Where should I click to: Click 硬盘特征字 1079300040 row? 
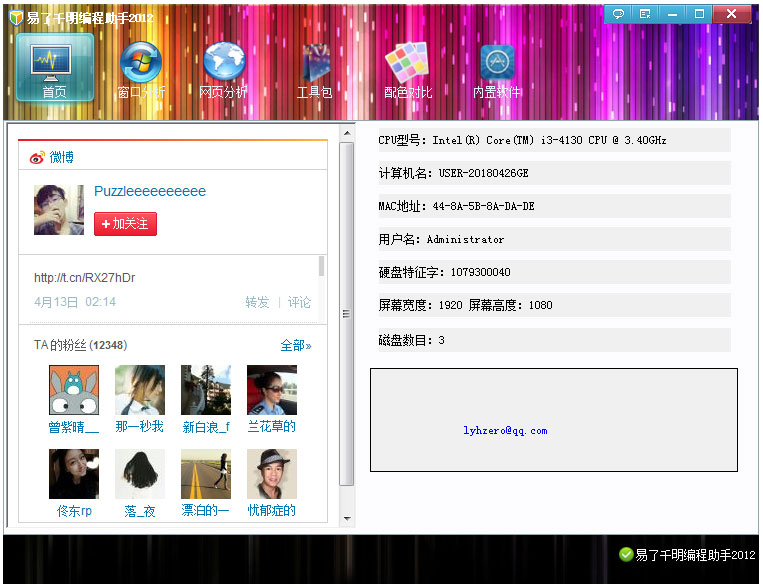click(x=554, y=272)
